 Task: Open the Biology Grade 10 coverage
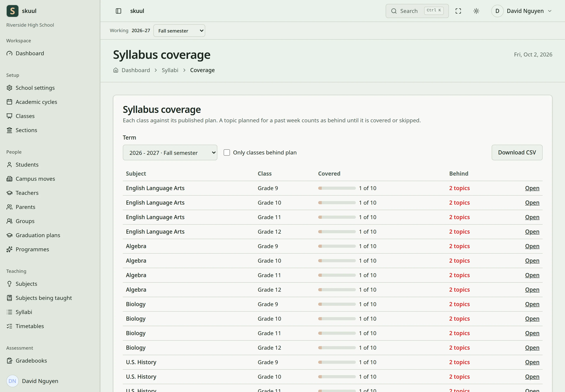tap(532, 318)
